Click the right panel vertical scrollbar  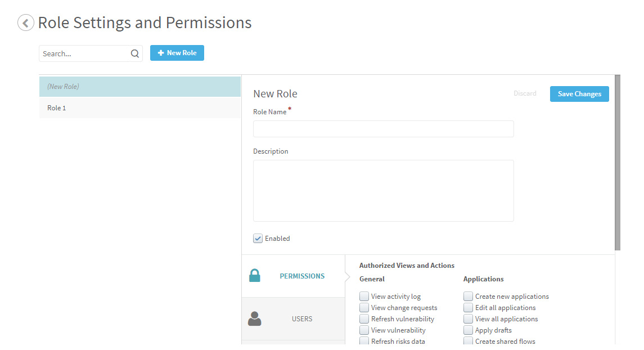618,163
